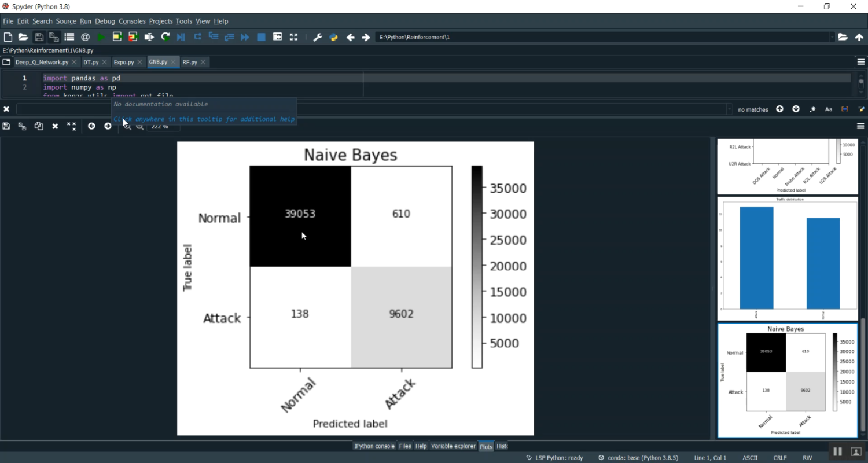Enable case-sensitive search with the Aa toggle
Image resolution: width=868 pixels, height=463 pixels.
pos(829,109)
